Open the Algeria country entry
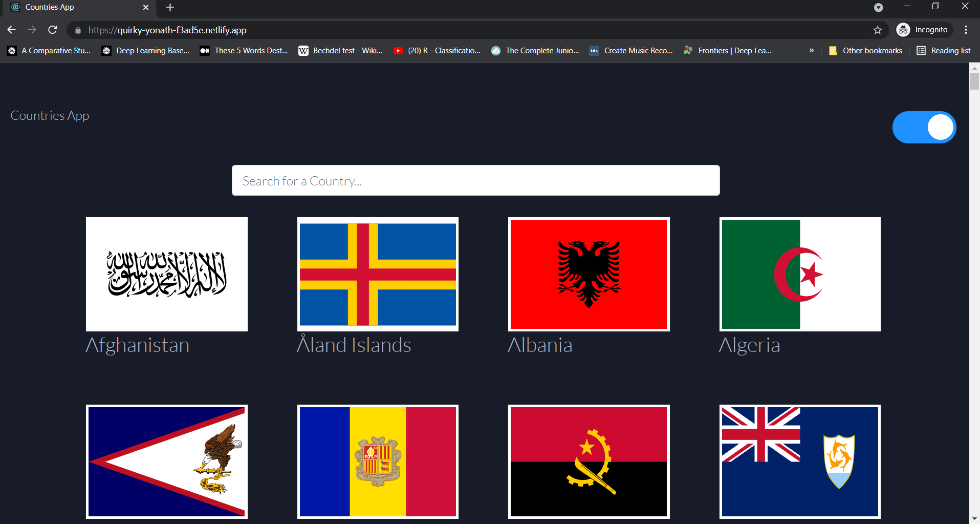The image size is (980, 524). pos(800,289)
